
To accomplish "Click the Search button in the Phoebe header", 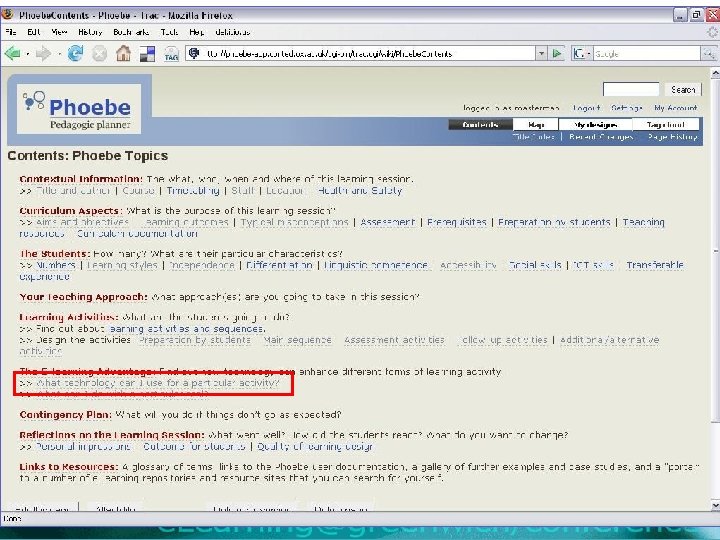I will coord(683,90).
